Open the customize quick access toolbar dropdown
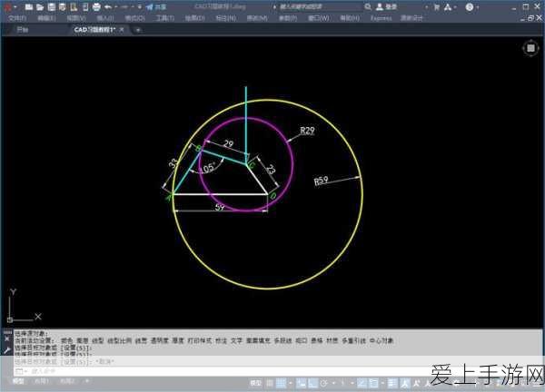This screenshot has height=392, width=545. [x=140, y=7]
